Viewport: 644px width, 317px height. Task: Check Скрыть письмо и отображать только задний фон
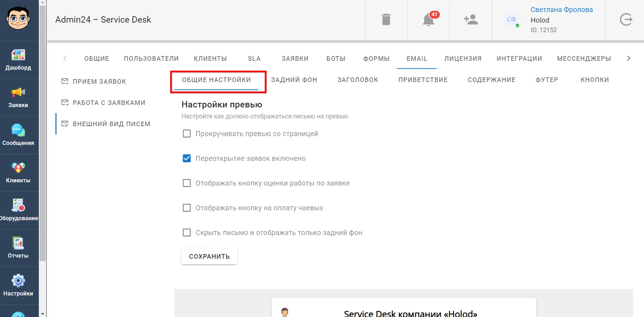coord(187,233)
